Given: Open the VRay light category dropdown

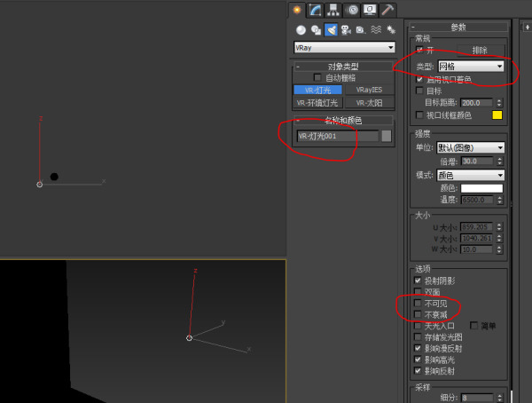Looking at the screenshot, I should point(344,48).
